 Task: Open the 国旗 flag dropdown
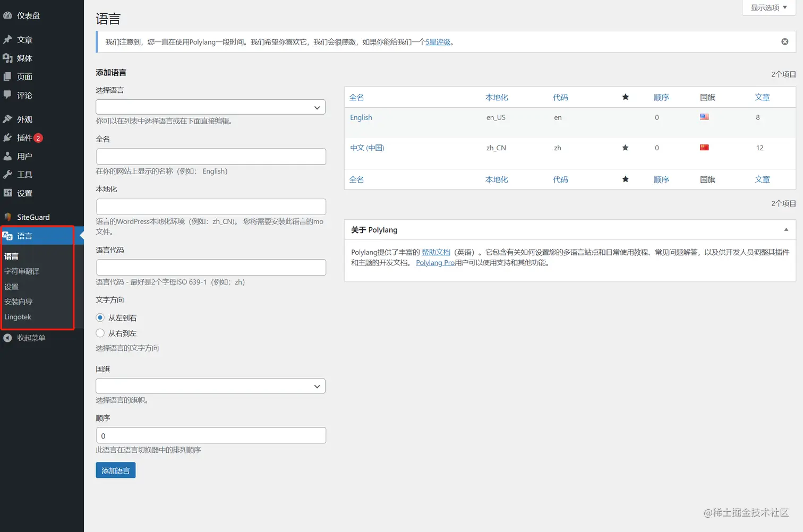point(211,386)
